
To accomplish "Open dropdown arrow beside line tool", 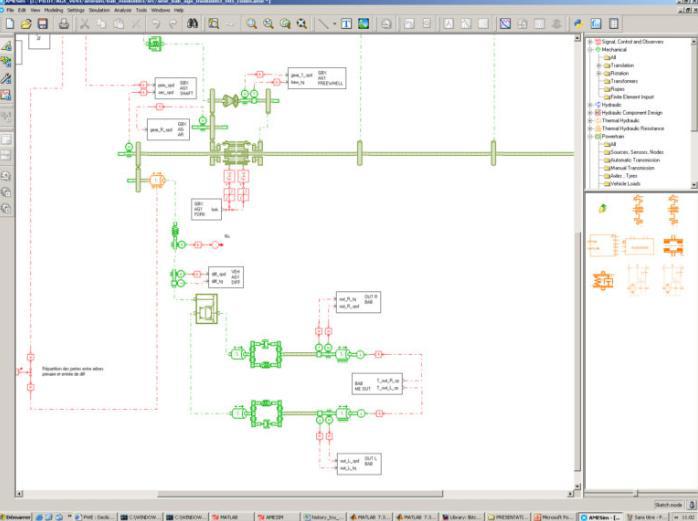I will (x=334, y=24).
